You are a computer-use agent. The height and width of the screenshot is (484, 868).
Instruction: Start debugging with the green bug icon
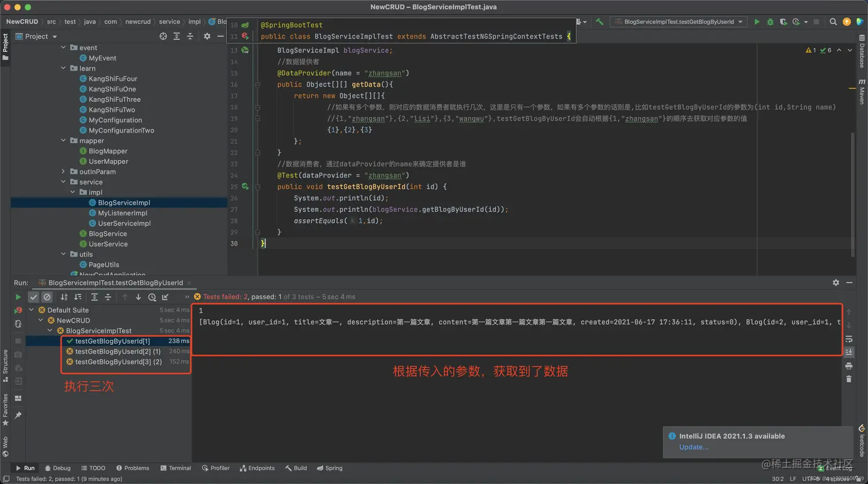[x=770, y=22]
